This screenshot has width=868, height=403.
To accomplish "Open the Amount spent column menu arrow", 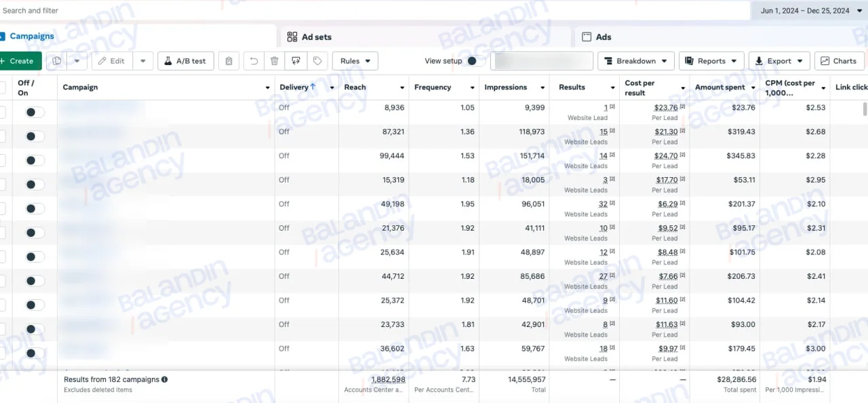I will point(753,88).
